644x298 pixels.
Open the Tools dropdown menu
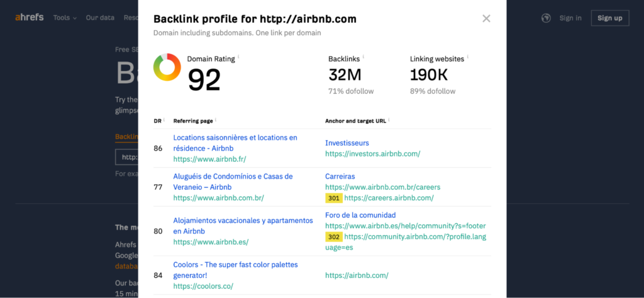pos(65,18)
